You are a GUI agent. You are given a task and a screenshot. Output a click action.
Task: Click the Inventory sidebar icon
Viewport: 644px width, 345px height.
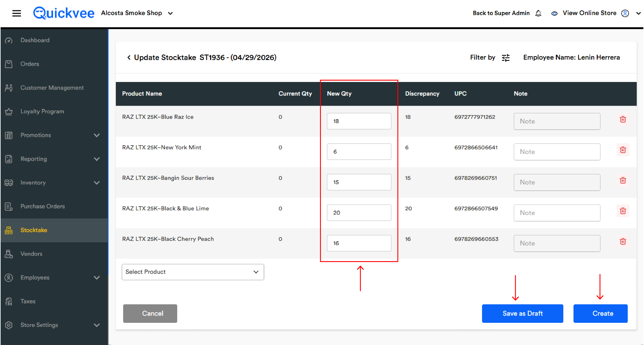pyautogui.click(x=9, y=183)
